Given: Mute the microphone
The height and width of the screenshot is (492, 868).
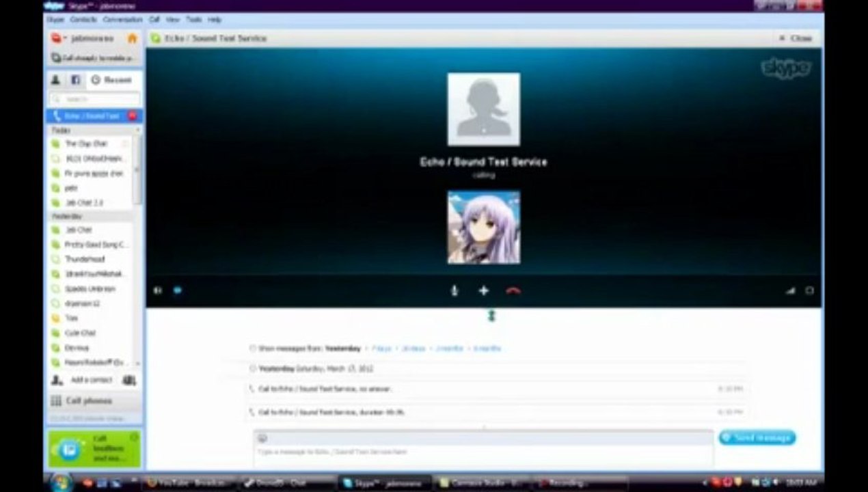Looking at the screenshot, I should click(x=455, y=290).
